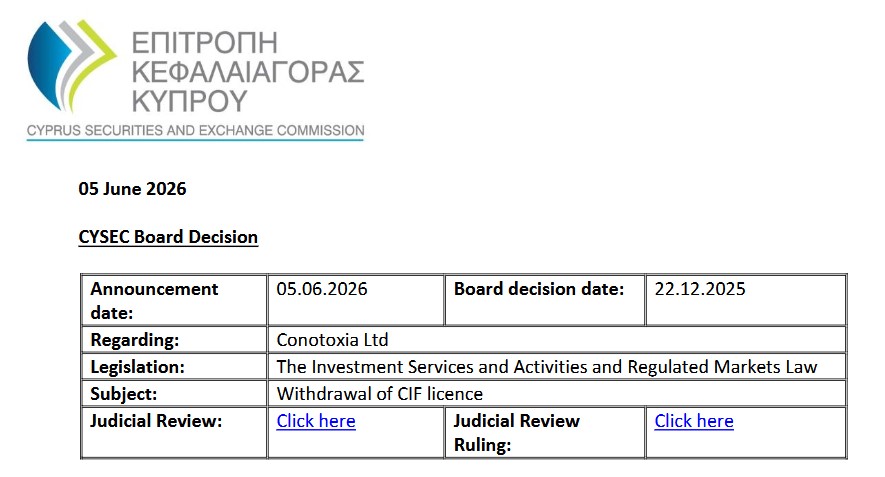Click the announcement date value 05.06.2026
Viewport: 885px width, 477px height.
(356, 300)
